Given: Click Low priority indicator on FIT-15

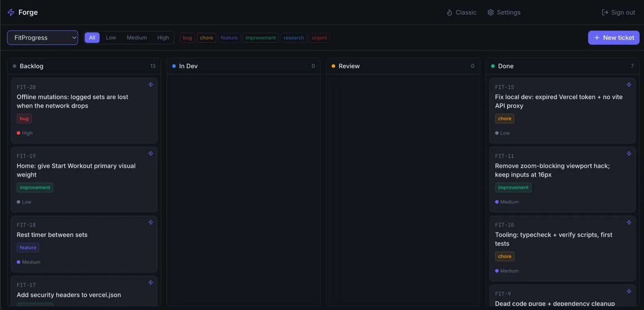Looking at the screenshot, I should pos(502,133).
